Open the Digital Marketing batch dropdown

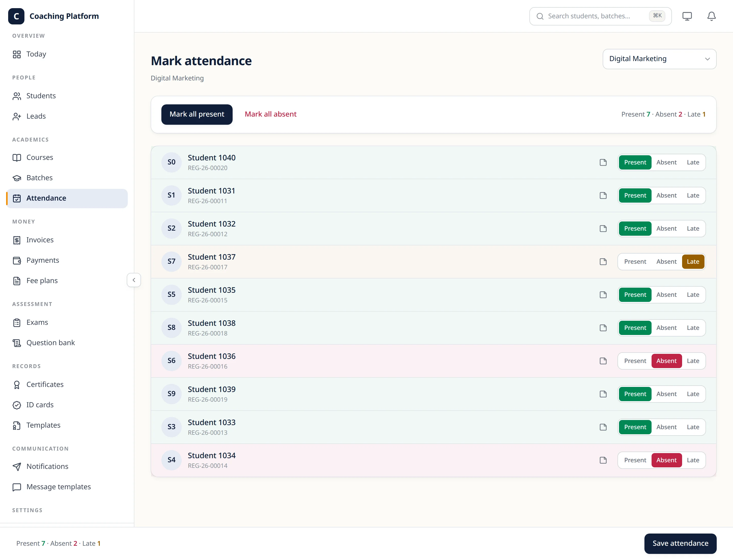click(659, 59)
